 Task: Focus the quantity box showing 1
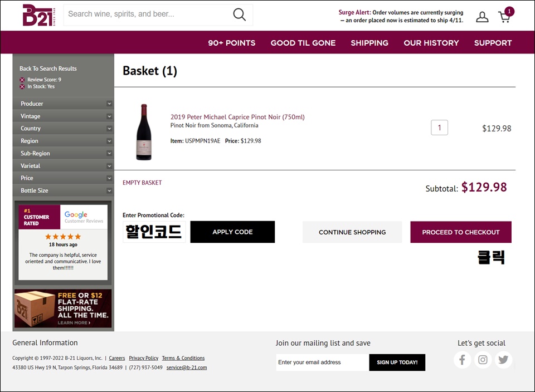click(440, 128)
